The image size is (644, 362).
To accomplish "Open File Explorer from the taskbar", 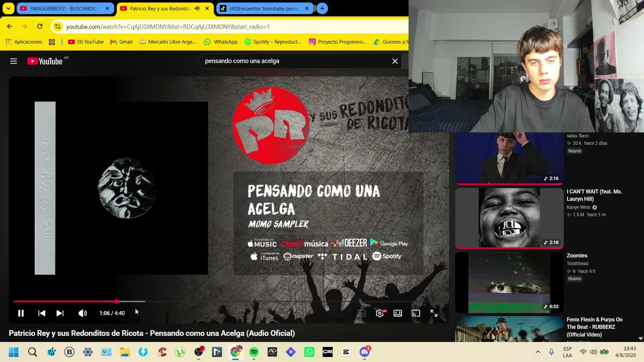I will 124,352.
